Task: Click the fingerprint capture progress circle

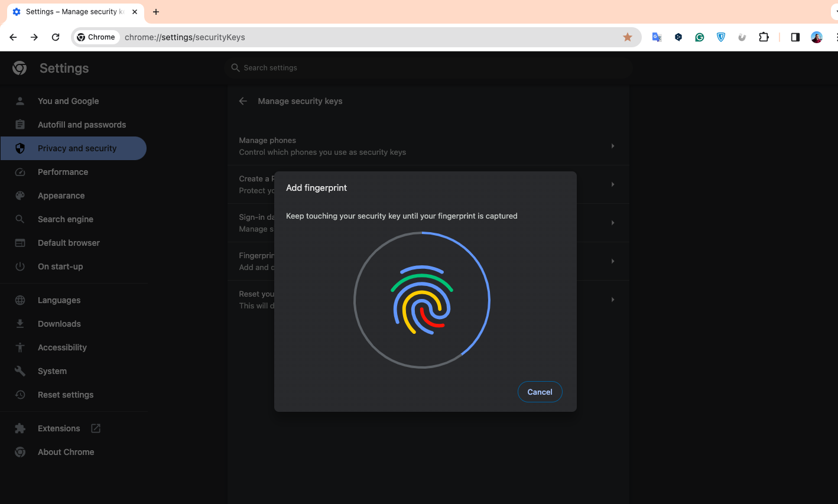Action: point(422,300)
